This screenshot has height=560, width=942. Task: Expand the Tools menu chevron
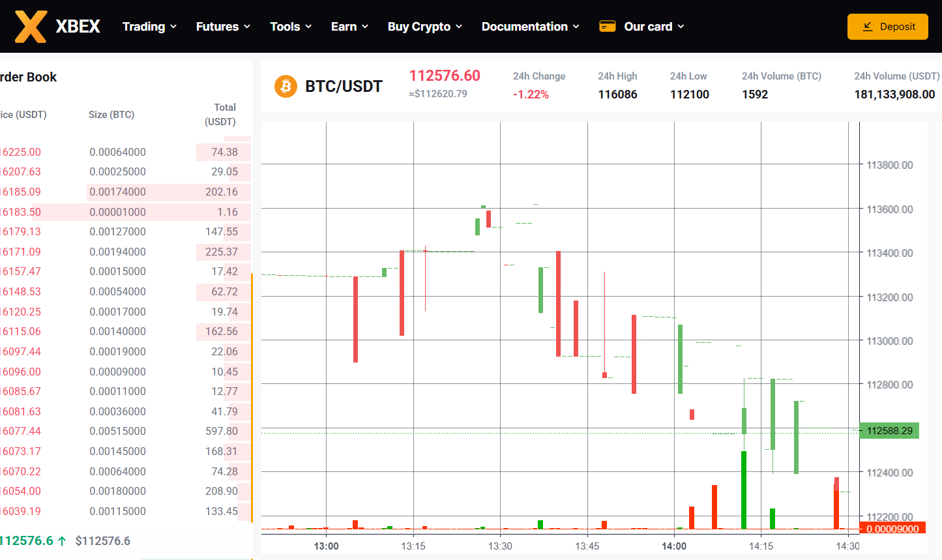(308, 27)
